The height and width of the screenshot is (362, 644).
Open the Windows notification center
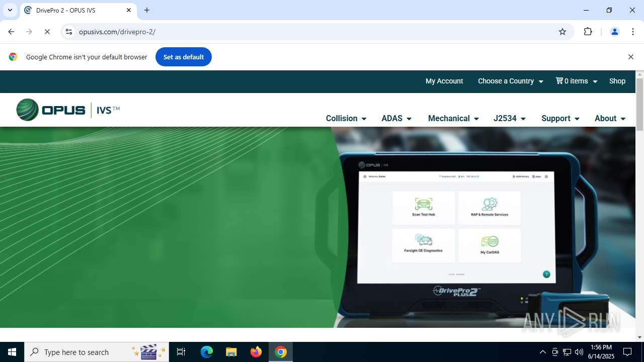[x=627, y=352]
